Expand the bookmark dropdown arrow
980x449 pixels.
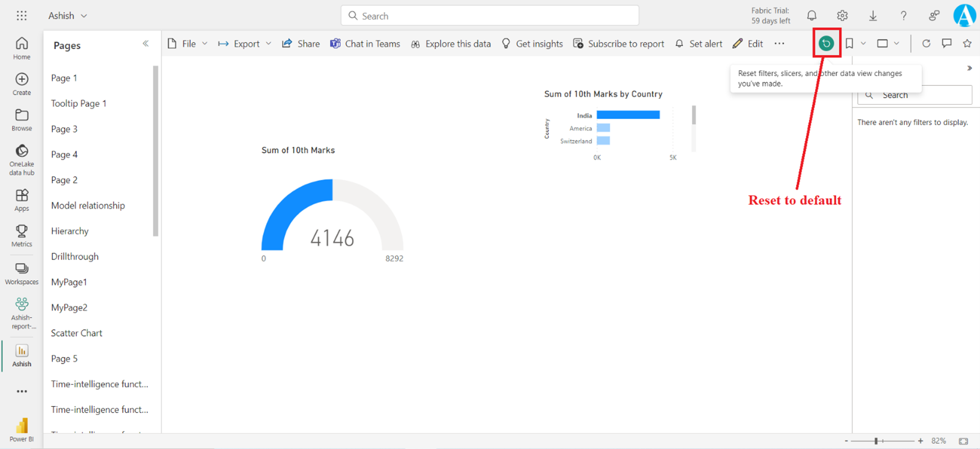coord(863,44)
